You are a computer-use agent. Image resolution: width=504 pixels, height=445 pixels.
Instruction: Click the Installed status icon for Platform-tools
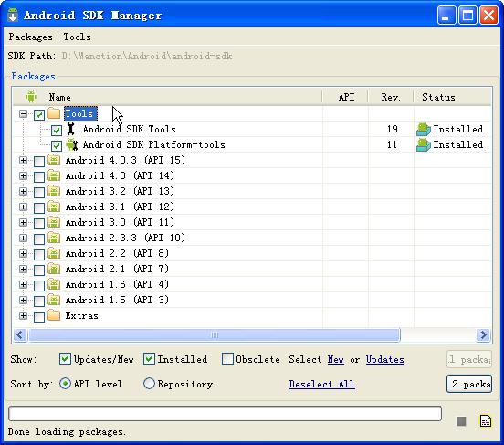click(424, 144)
